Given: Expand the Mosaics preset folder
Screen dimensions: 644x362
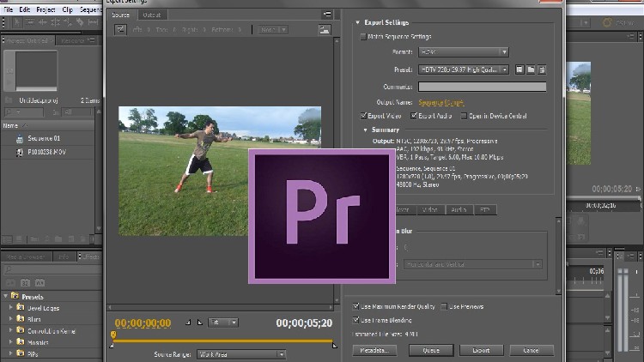Looking at the screenshot, I should point(11,341).
